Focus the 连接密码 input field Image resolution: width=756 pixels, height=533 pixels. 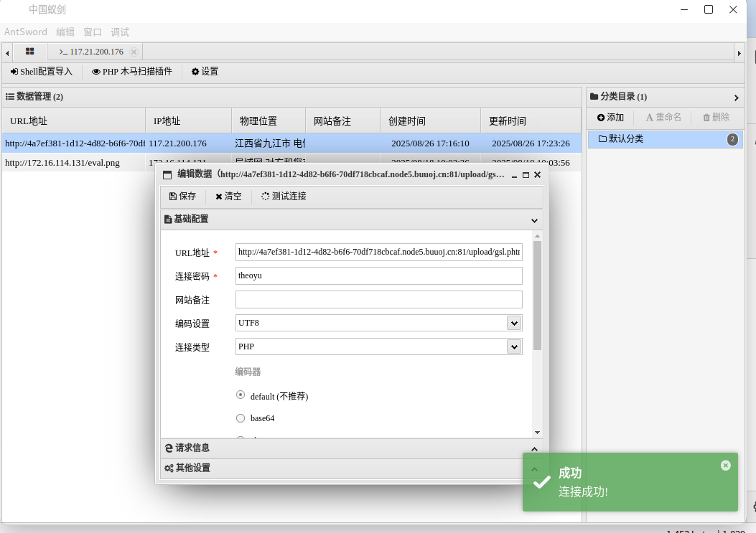(x=379, y=275)
